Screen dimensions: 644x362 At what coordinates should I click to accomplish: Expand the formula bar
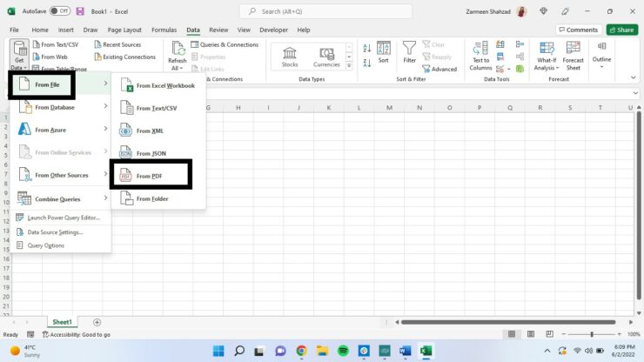click(635, 93)
